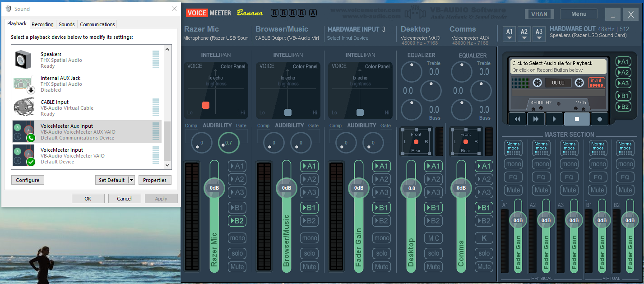
Task: Start recording with the record button
Action: pos(599,119)
